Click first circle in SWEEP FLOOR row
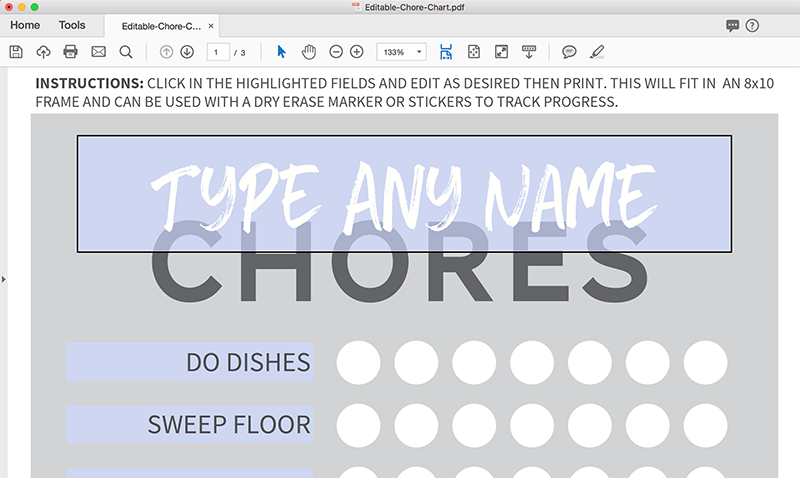Viewport: 800px width, 478px height. point(358,425)
